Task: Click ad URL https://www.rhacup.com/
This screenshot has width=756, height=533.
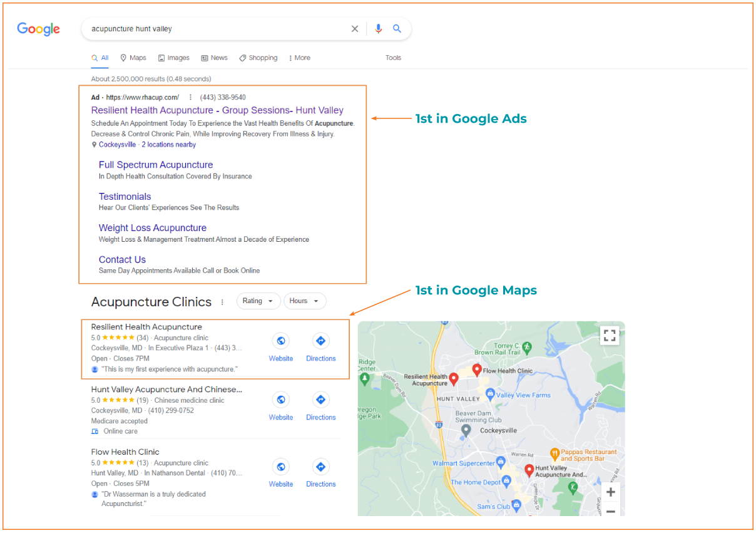Action: pos(143,97)
